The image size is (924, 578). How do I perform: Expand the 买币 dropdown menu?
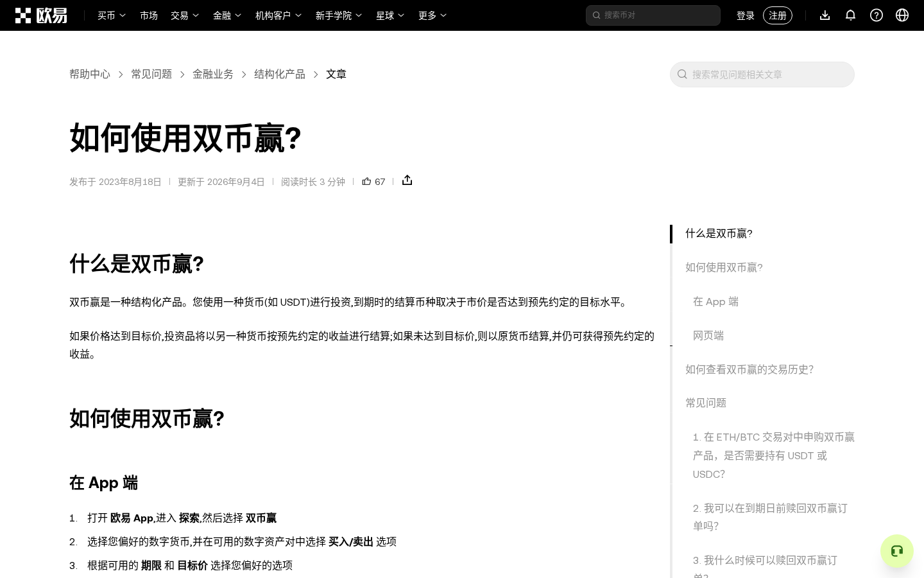click(x=112, y=15)
